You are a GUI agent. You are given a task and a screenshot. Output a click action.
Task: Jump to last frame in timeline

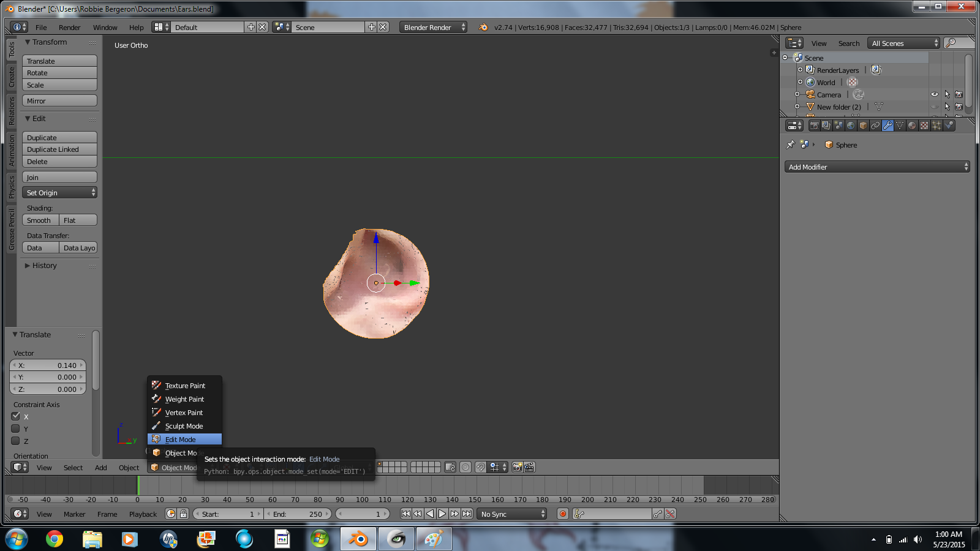[467, 514]
